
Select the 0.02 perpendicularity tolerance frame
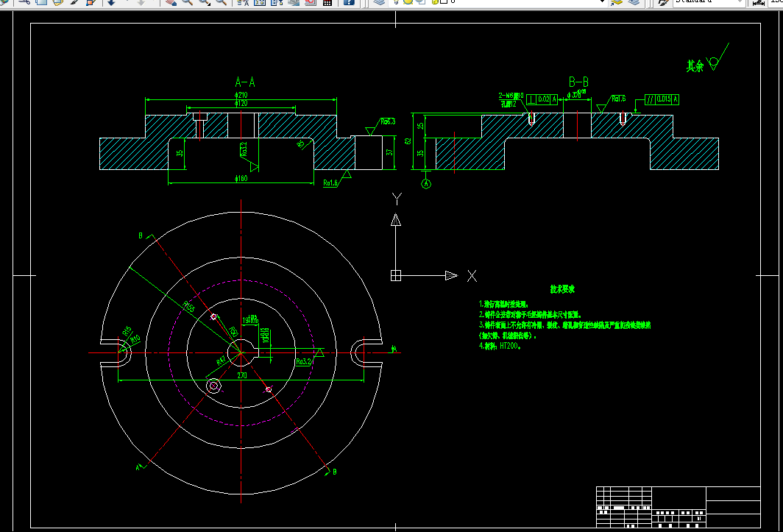[542, 99]
